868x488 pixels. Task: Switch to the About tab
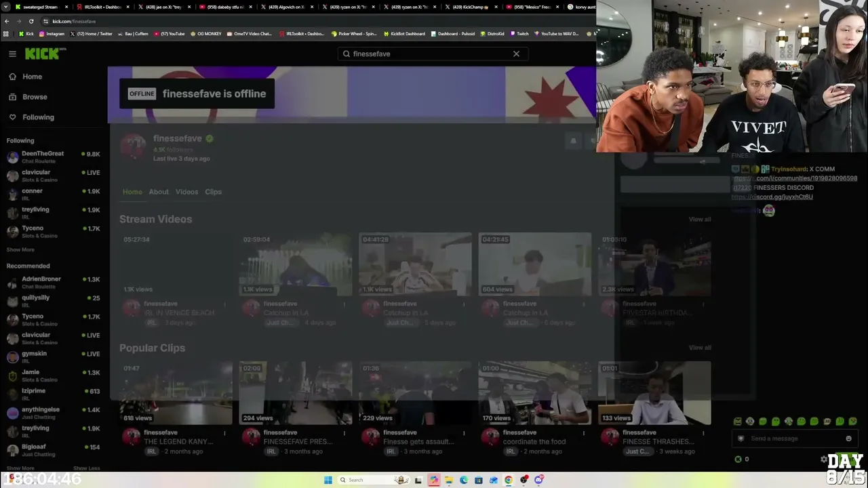(x=159, y=192)
